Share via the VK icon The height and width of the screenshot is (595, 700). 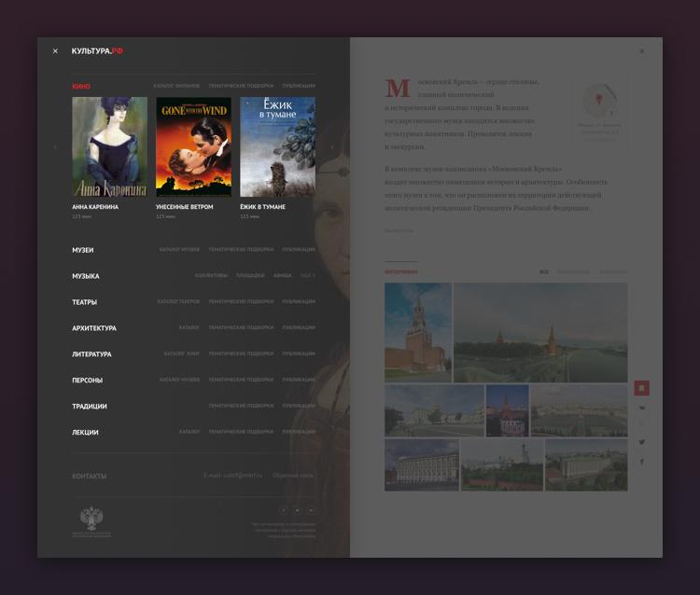(641, 408)
